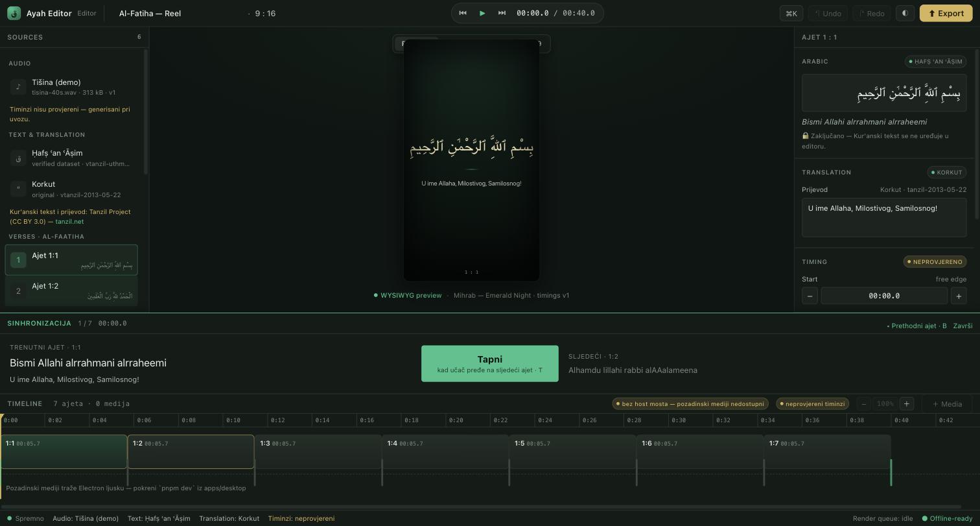The width and height of the screenshot is (980, 526).
Task: Decrease the Start time with minus button
Action: [810, 296]
